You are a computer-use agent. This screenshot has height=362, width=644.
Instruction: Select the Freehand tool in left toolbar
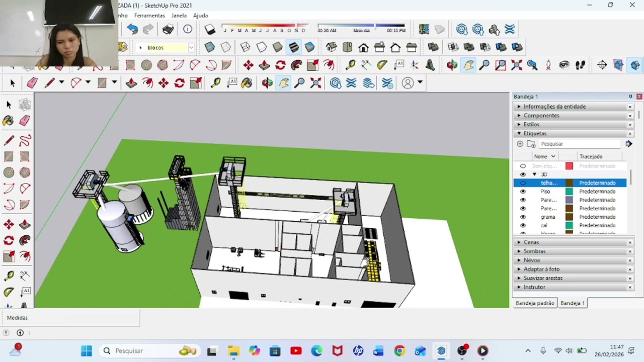(25, 141)
